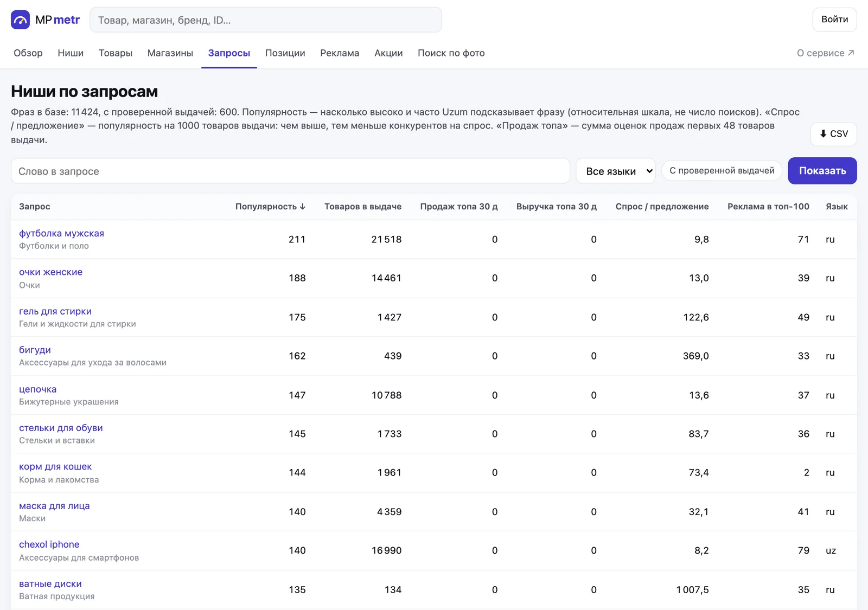Open the 'гель для стирки' query link
This screenshot has width=868, height=610.
55,311
